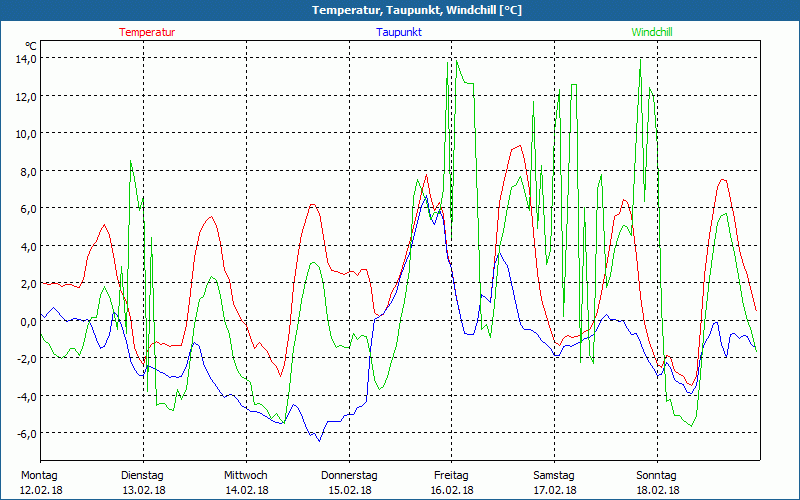
Task: Click the 0,0 y-axis value
Action: pos(28,321)
